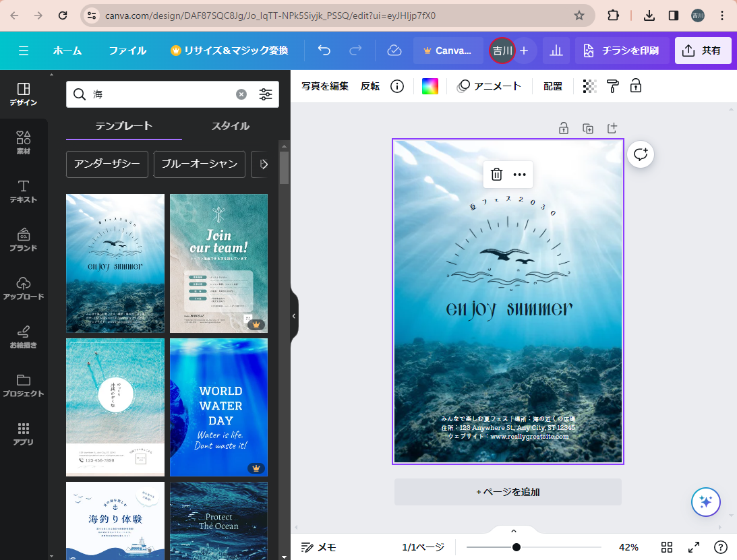Click the undo arrow icon
This screenshot has height=560, width=737.
[x=324, y=51]
